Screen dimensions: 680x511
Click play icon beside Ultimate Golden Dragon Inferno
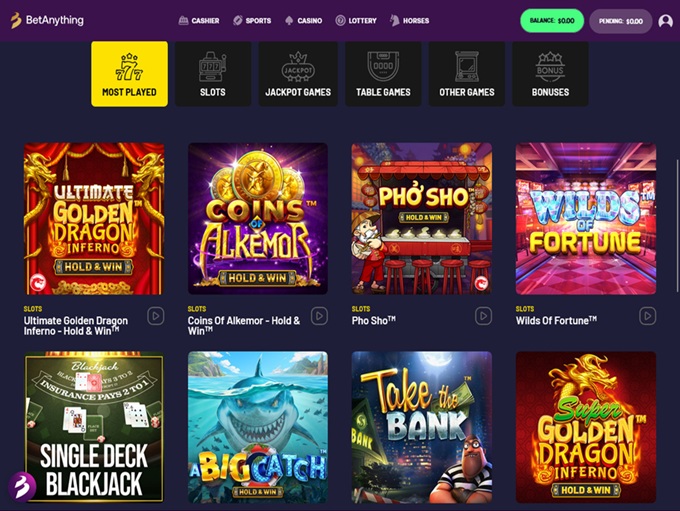click(155, 316)
